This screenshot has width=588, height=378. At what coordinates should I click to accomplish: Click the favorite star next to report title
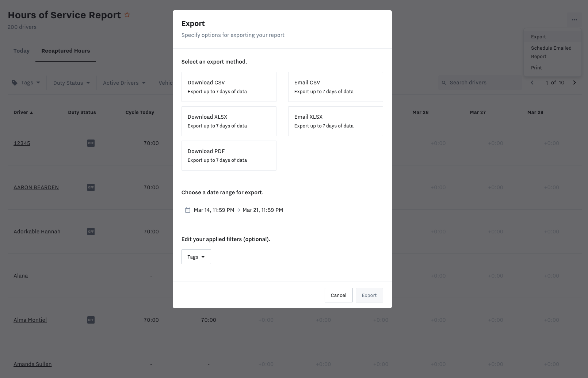click(x=127, y=15)
